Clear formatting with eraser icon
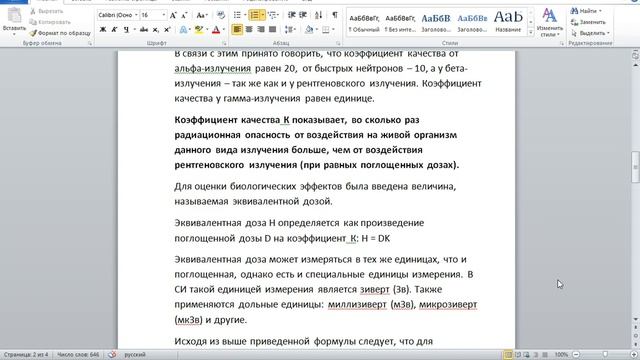This screenshot has height=360, width=640. coord(221,15)
